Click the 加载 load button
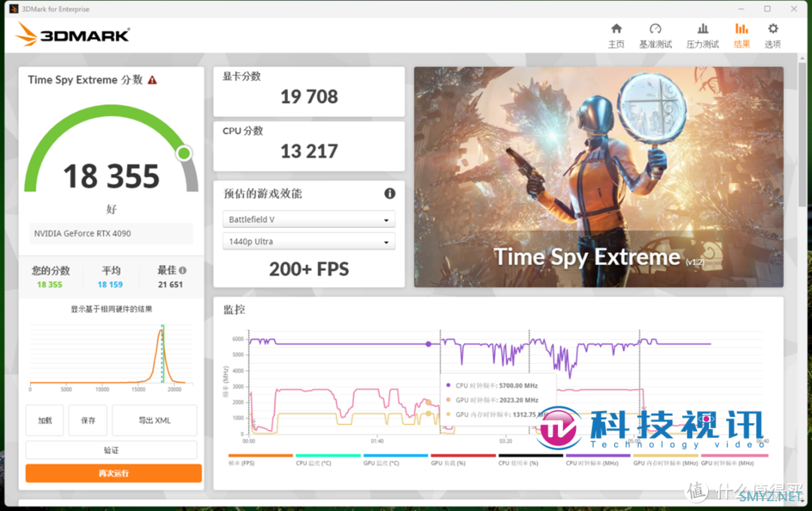Viewport: 812px width, 511px height. pyautogui.click(x=44, y=420)
